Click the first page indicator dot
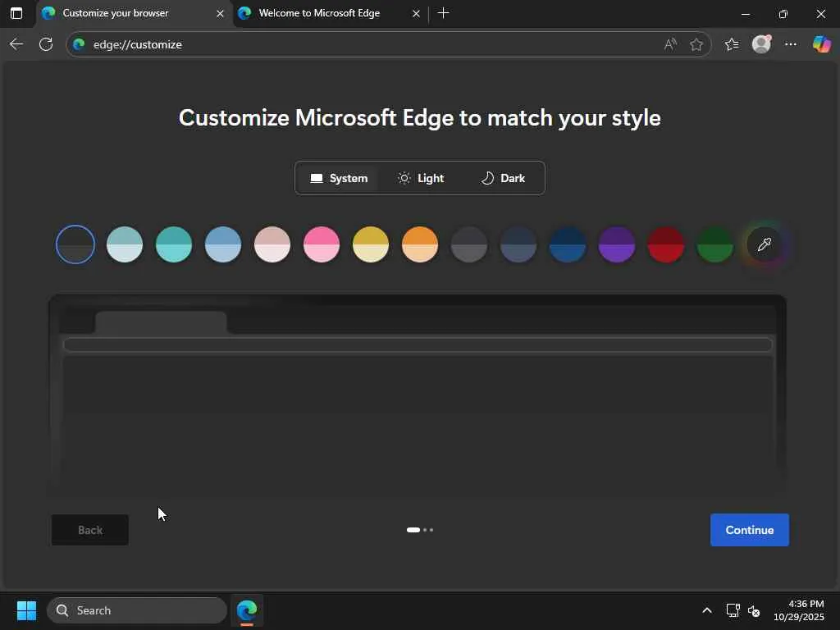Viewport: 840px width, 630px height. tap(413, 530)
